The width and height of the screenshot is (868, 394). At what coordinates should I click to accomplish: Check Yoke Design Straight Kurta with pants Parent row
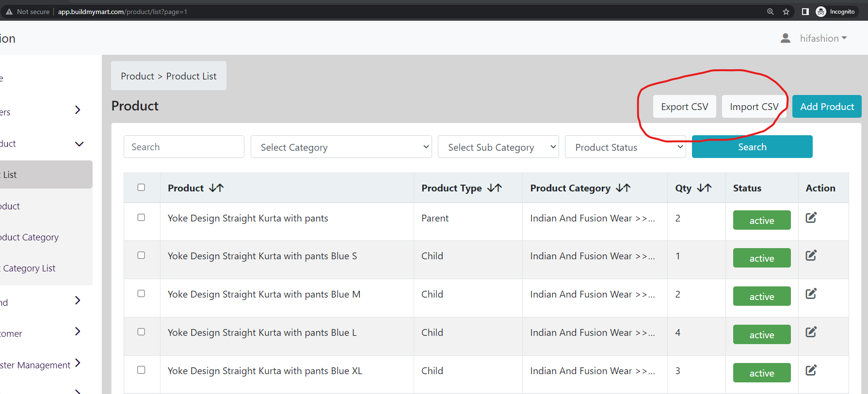point(141,217)
